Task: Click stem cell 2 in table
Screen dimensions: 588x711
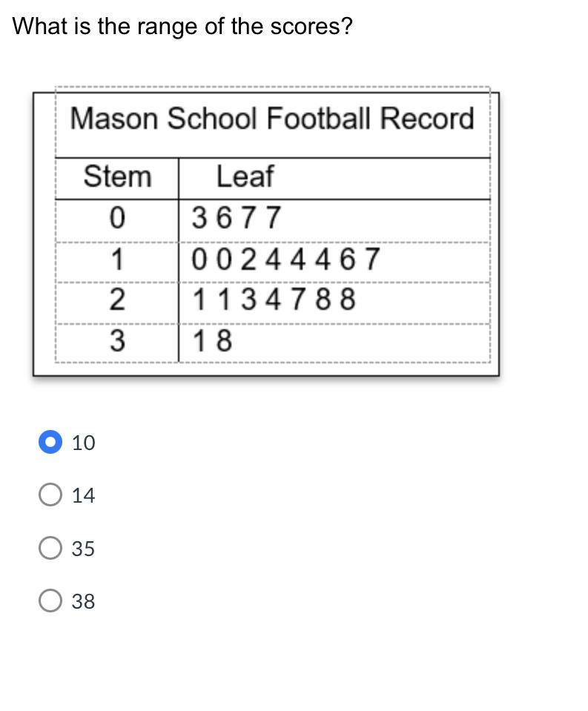Action: click(117, 300)
